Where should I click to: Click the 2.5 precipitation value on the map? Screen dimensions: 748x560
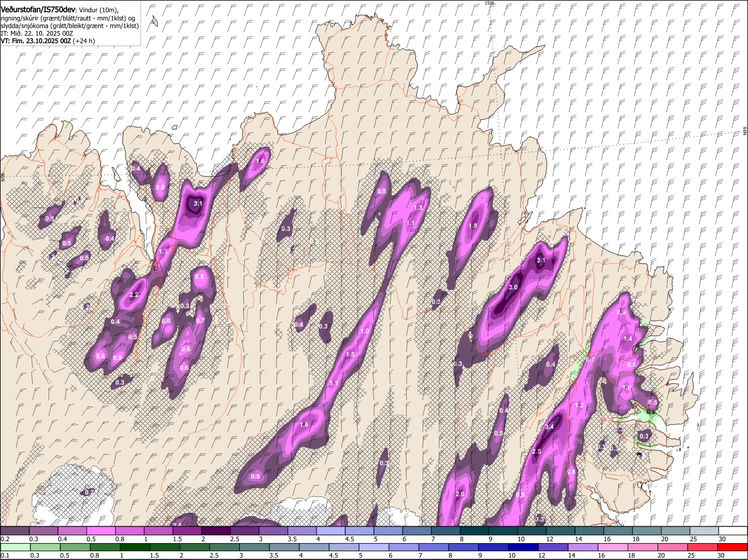click(536, 452)
